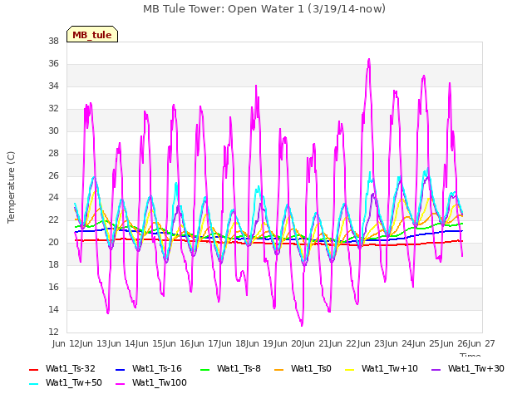Click the MB_tule label box
Screen dimensions: 532x399
point(92,34)
